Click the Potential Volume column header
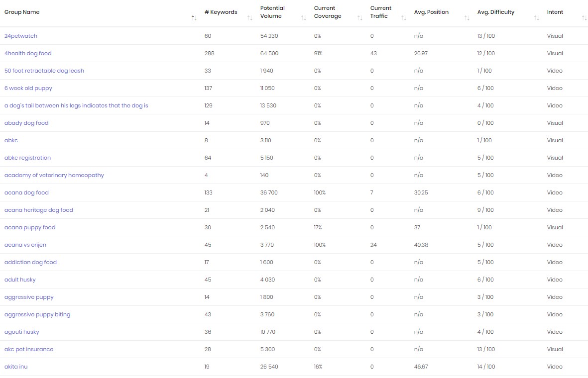The height and width of the screenshot is (378, 588). 272,12
